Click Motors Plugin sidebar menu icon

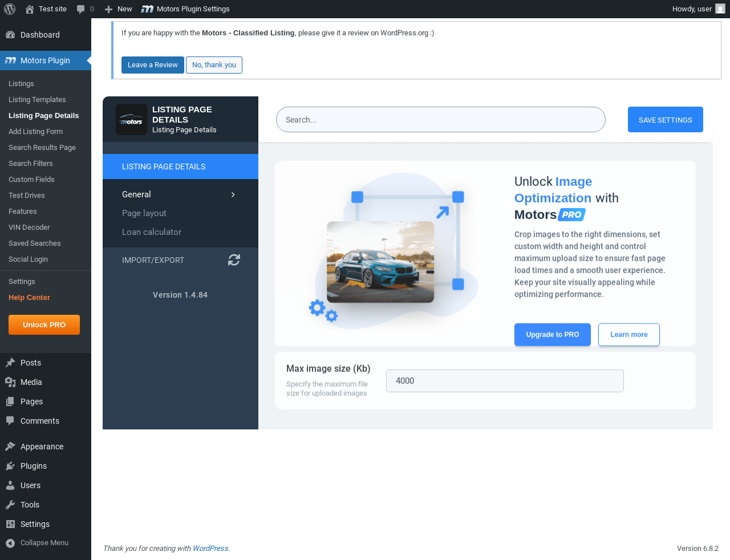click(x=10, y=60)
